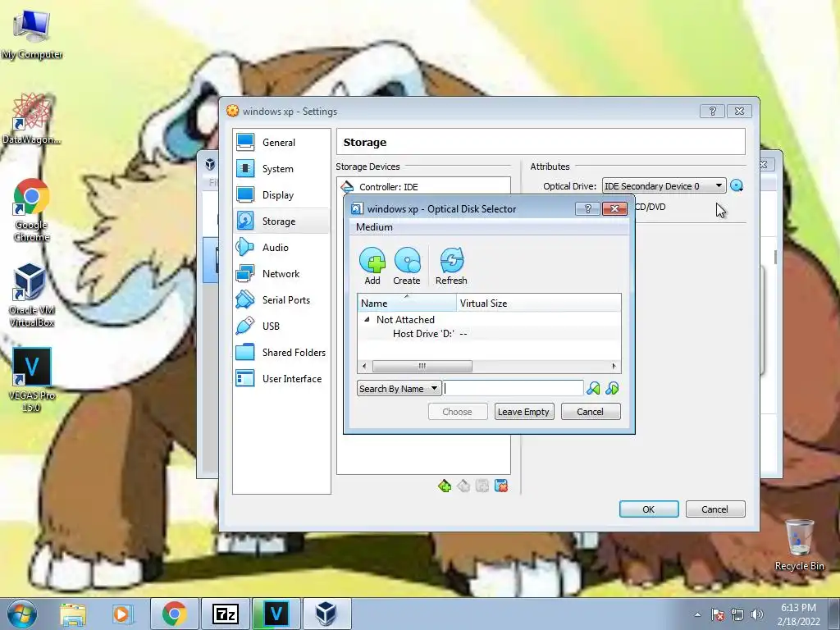Open the Optical Drive device dropdown
Viewport: 840px width, 630px height.
coord(664,186)
